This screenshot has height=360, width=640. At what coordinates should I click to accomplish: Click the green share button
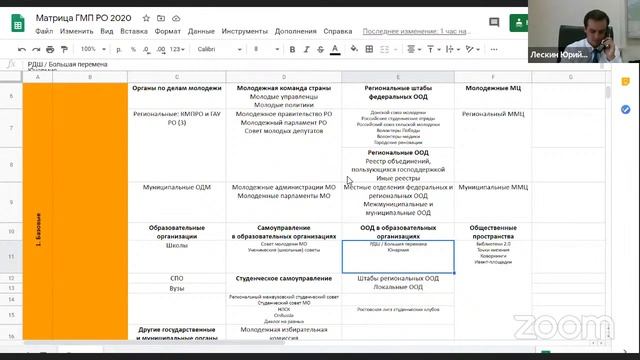tap(518, 23)
